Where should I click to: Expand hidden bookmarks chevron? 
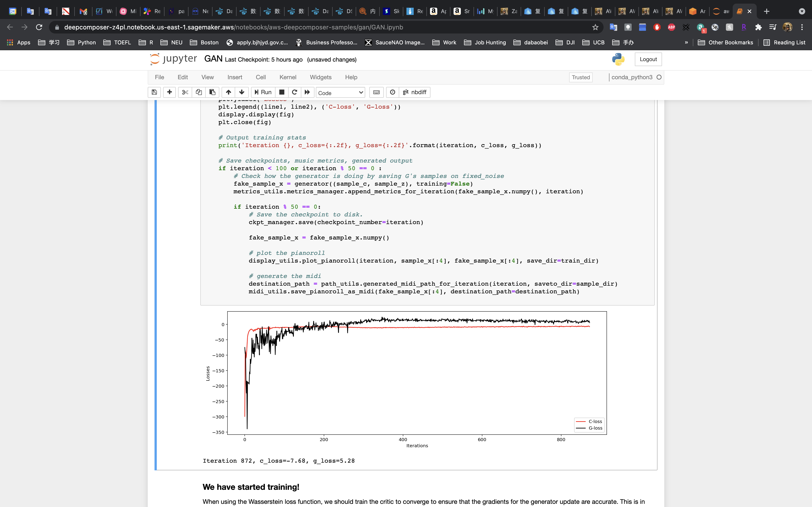[x=686, y=42]
